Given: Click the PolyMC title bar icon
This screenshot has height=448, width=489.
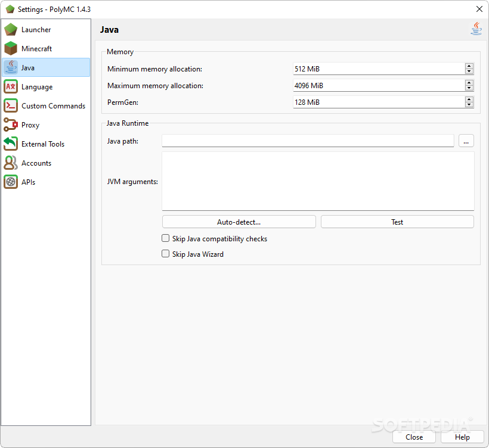Looking at the screenshot, I should click(10, 9).
